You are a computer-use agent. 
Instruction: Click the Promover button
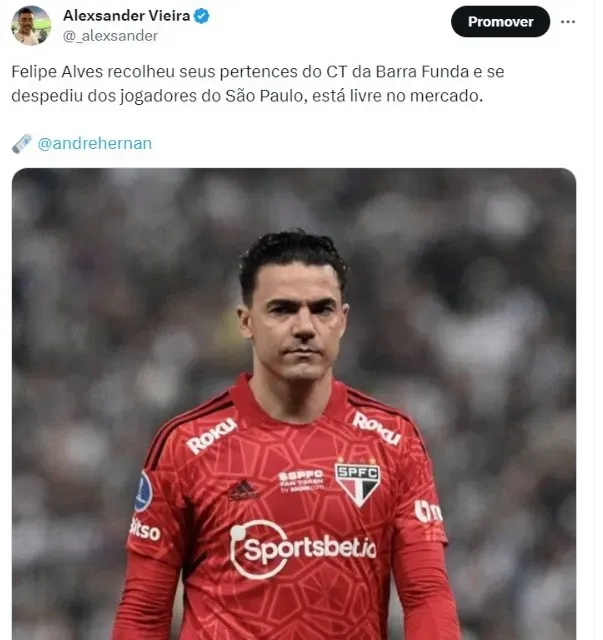500,22
